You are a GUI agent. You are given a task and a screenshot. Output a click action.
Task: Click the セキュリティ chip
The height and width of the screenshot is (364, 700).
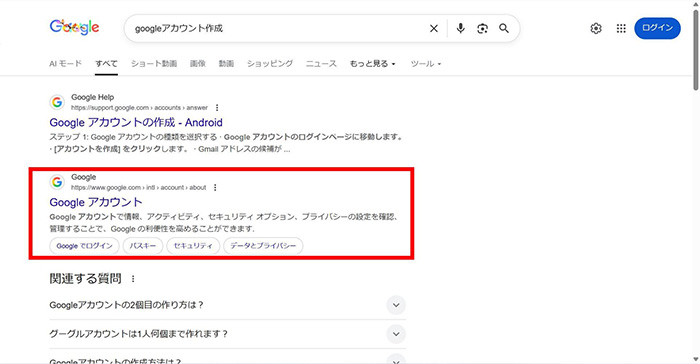tap(193, 246)
